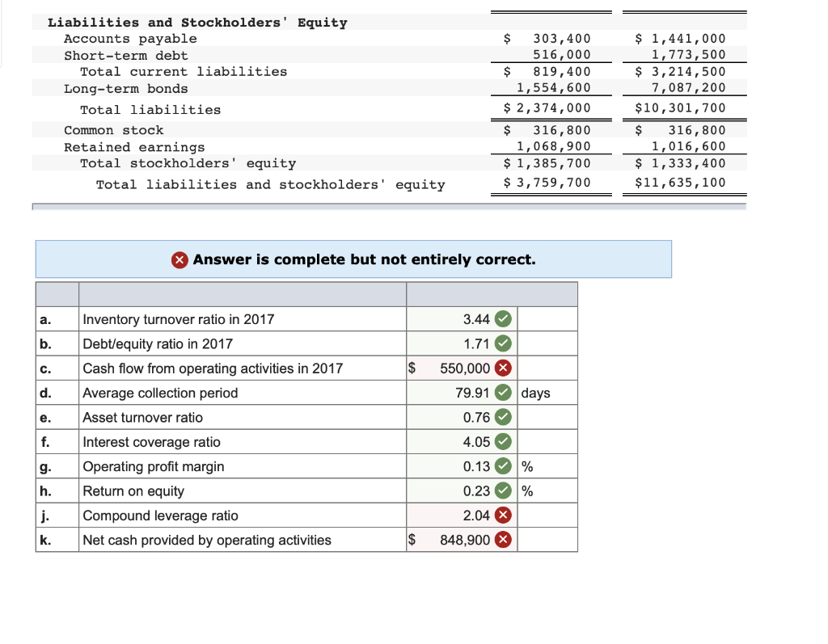Click the green check icon beside 0.23
The height and width of the screenshot is (644, 828).
pyautogui.click(x=503, y=491)
